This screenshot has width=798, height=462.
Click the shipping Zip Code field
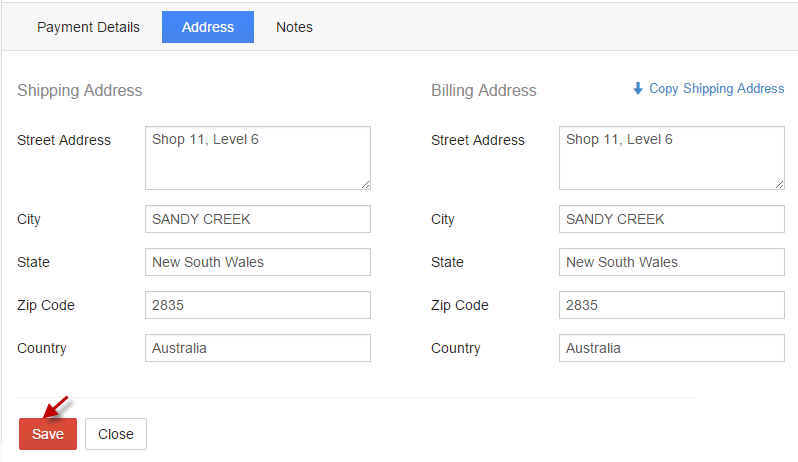pos(258,305)
